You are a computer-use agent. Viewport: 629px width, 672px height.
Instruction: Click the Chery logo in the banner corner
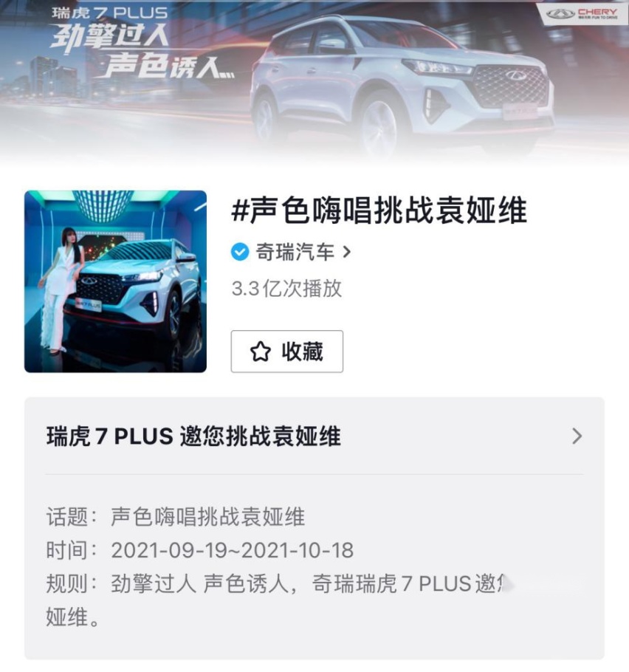582,14
